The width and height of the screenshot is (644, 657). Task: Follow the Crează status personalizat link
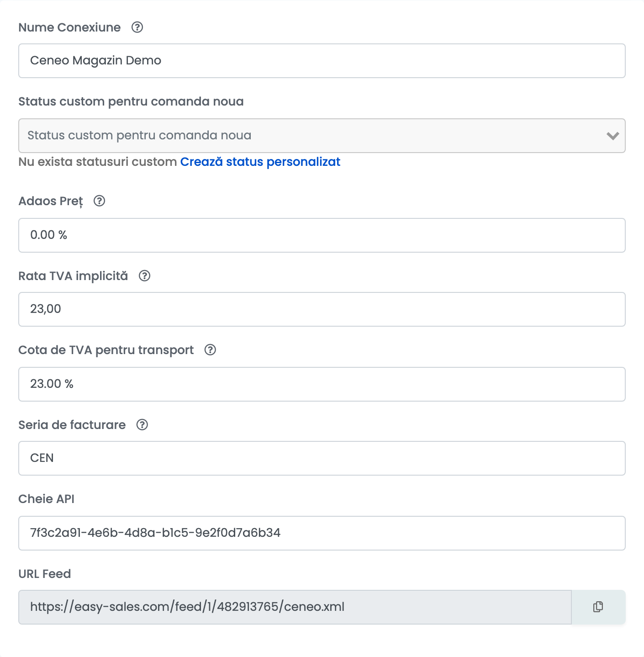click(x=260, y=162)
